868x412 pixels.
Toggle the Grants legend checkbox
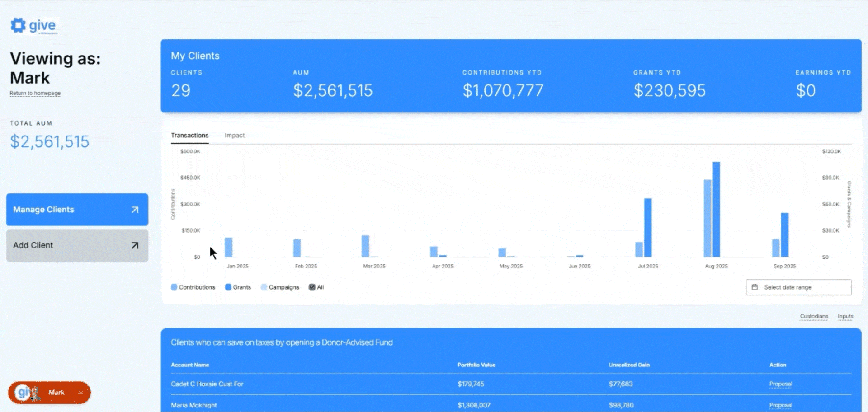228,287
